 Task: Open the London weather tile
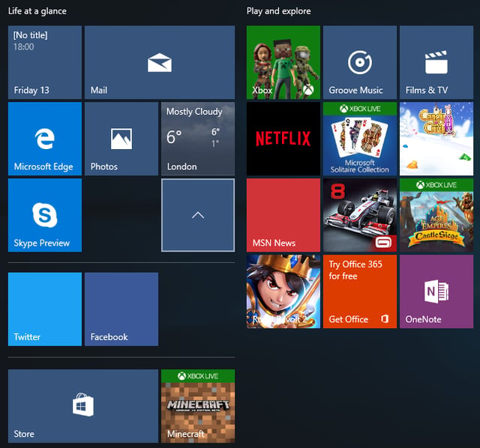coord(198,139)
